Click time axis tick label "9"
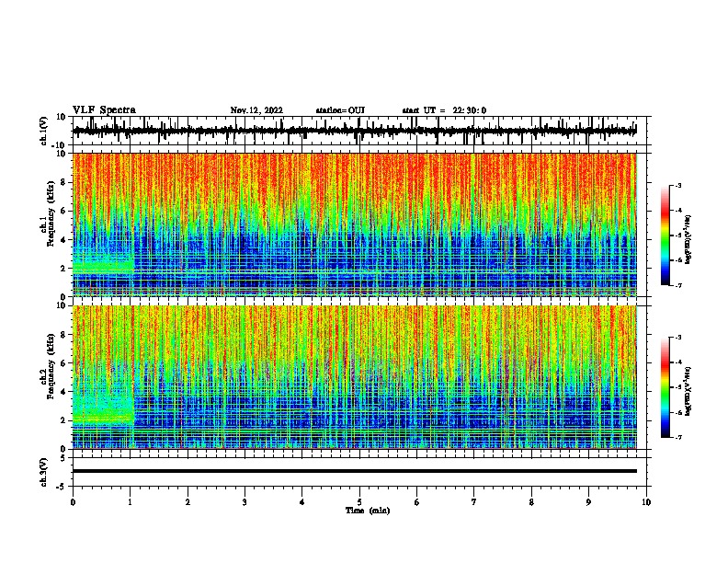The height and width of the screenshot is (563, 728). pos(588,502)
